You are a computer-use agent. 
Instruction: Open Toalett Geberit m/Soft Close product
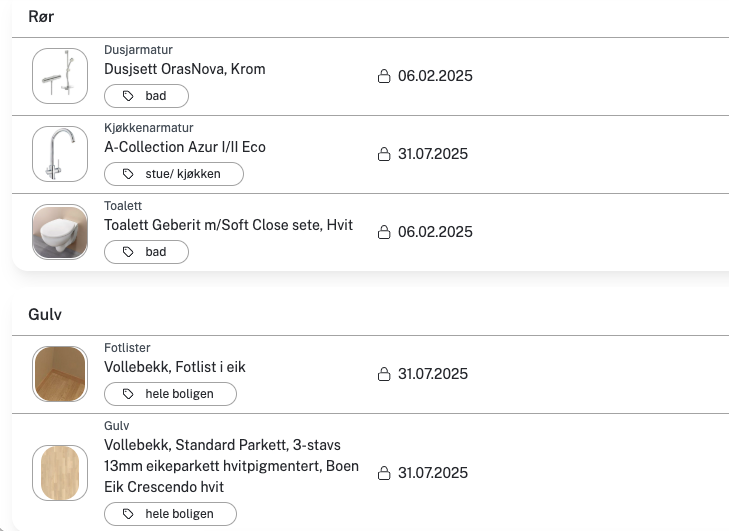point(228,225)
